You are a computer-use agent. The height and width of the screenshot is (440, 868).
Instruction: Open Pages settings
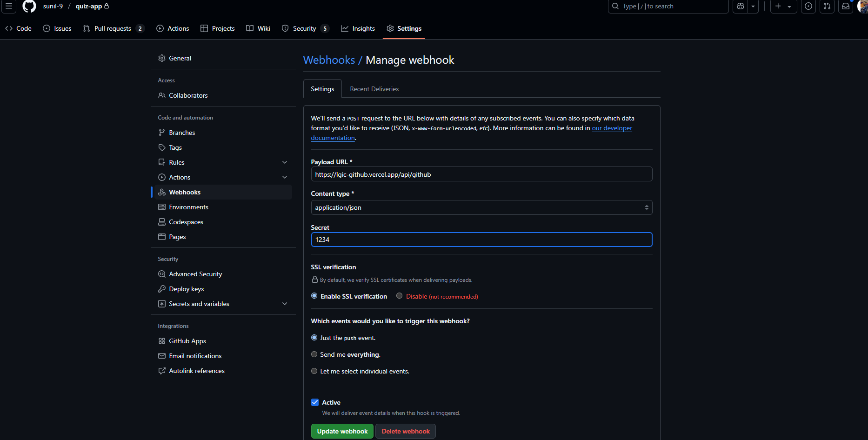pyautogui.click(x=221, y=237)
